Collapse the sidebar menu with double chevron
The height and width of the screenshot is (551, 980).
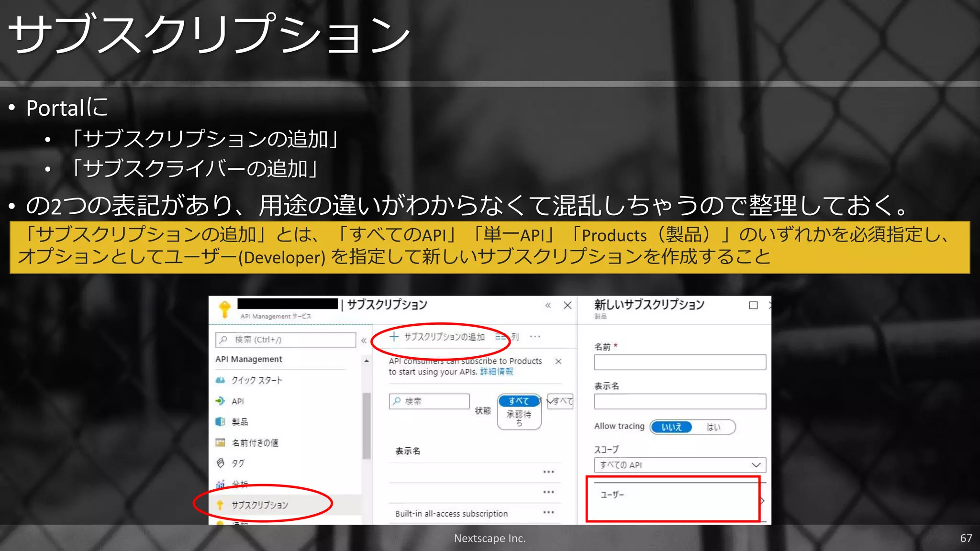coord(364,340)
